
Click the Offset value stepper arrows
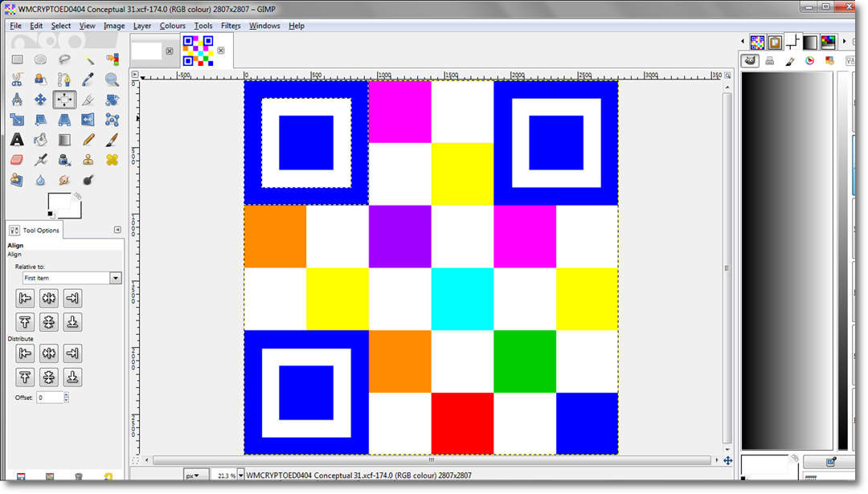click(67, 397)
